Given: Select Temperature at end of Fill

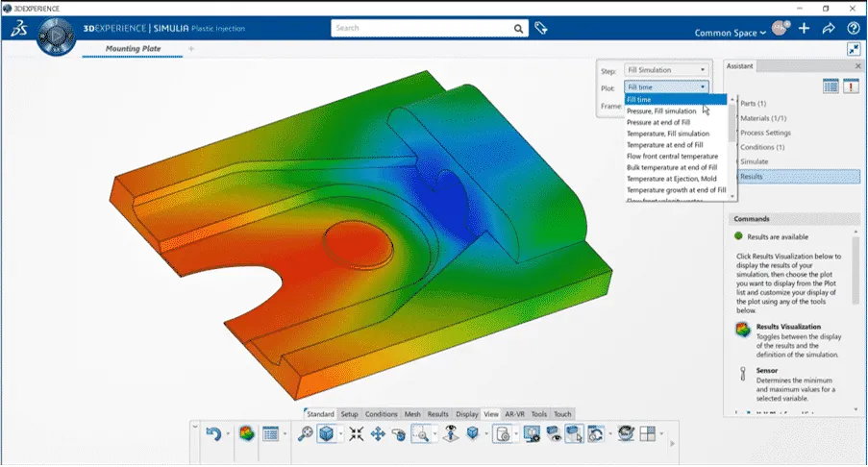Looking at the screenshot, I should [x=664, y=145].
